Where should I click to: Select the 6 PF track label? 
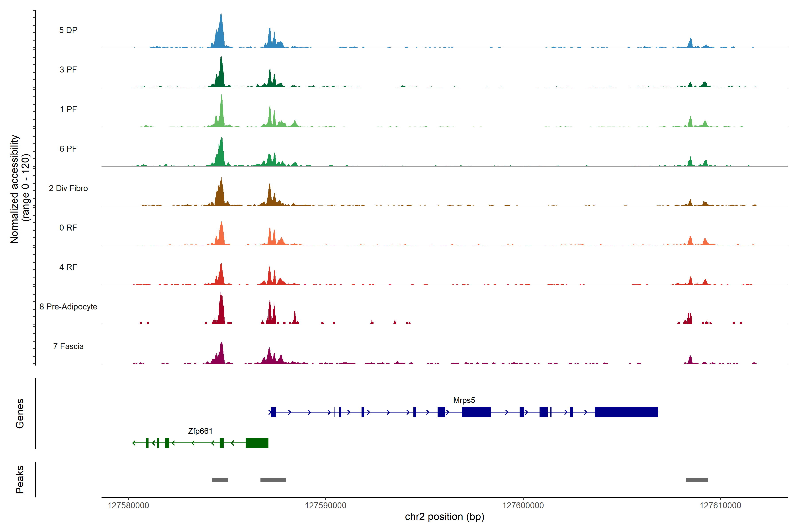pos(68,149)
